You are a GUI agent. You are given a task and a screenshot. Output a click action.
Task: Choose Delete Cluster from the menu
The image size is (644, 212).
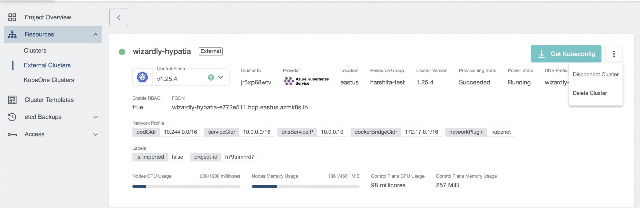pyautogui.click(x=590, y=93)
